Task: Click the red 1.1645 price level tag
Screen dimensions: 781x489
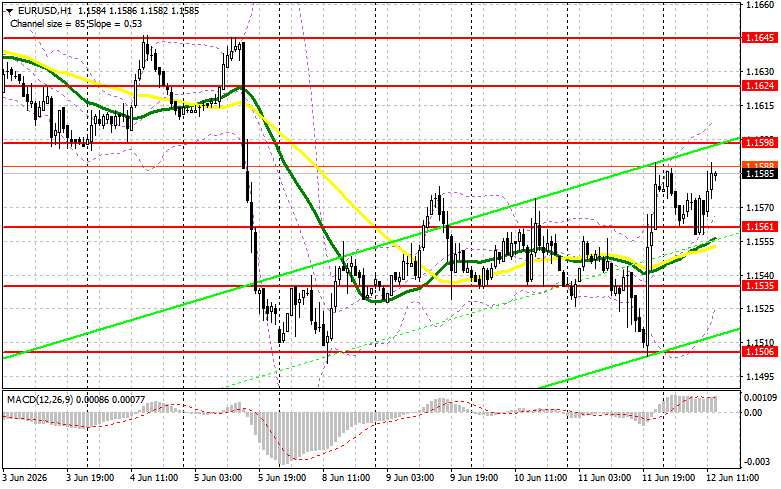Action: pyautogui.click(x=760, y=38)
